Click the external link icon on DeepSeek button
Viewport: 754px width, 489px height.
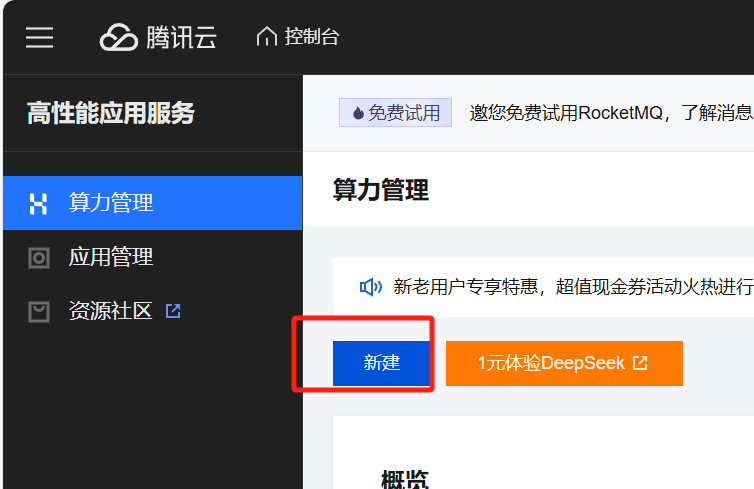[x=640, y=363]
